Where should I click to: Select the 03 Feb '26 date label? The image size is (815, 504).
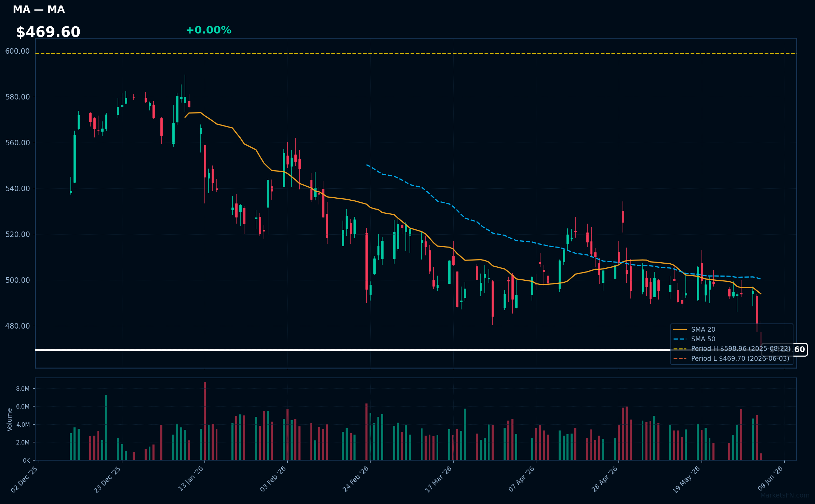point(273,479)
